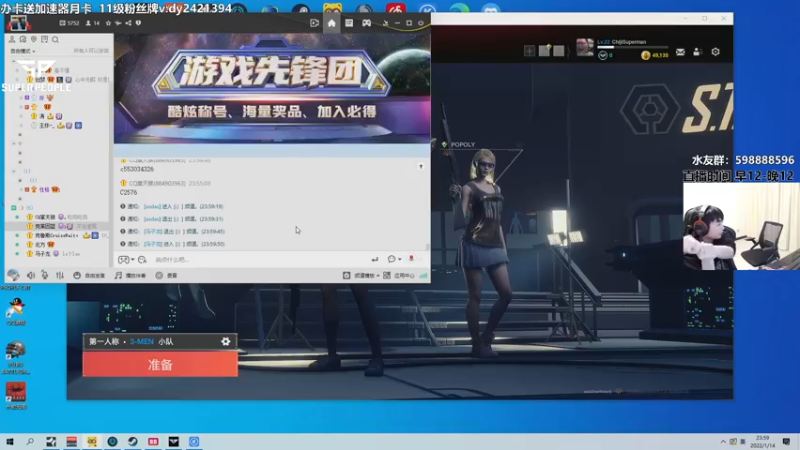Screen dimensions: 800x450
Task: Click the online user count 14
Action: [x=93, y=23]
